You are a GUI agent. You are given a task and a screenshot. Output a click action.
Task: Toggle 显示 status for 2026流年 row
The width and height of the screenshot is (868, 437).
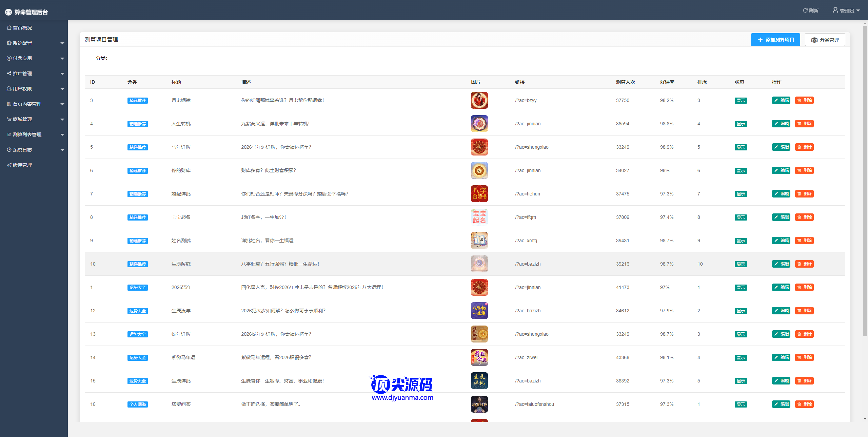pos(741,288)
